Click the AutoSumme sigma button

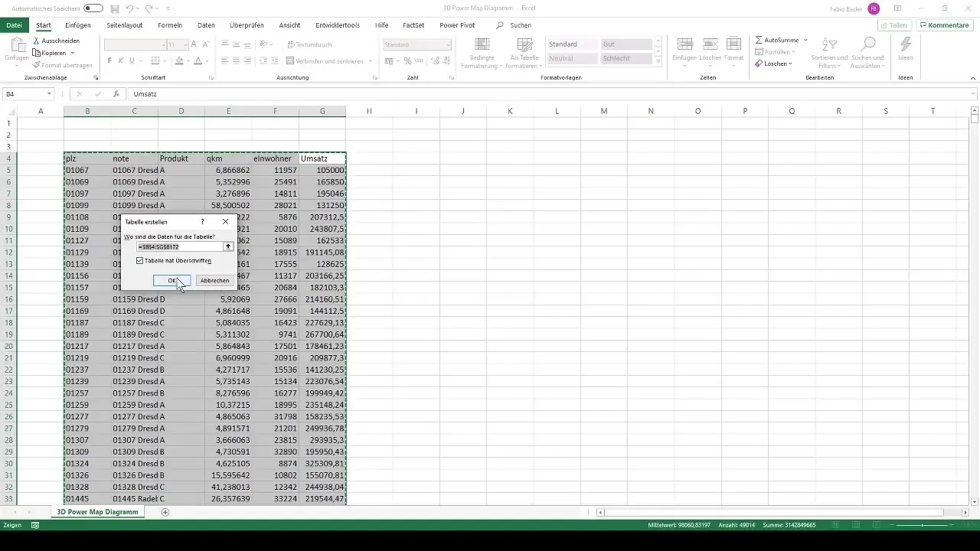pos(777,40)
